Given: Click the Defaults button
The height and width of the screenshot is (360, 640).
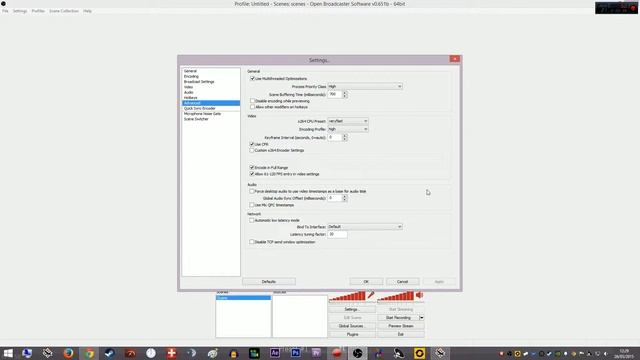Looking at the screenshot, I should click(x=269, y=282).
